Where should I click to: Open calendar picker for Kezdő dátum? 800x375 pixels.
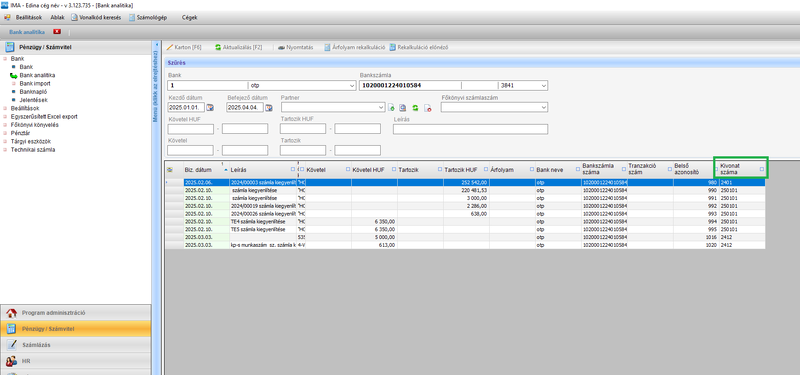pyautogui.click(x=210, y=108)
